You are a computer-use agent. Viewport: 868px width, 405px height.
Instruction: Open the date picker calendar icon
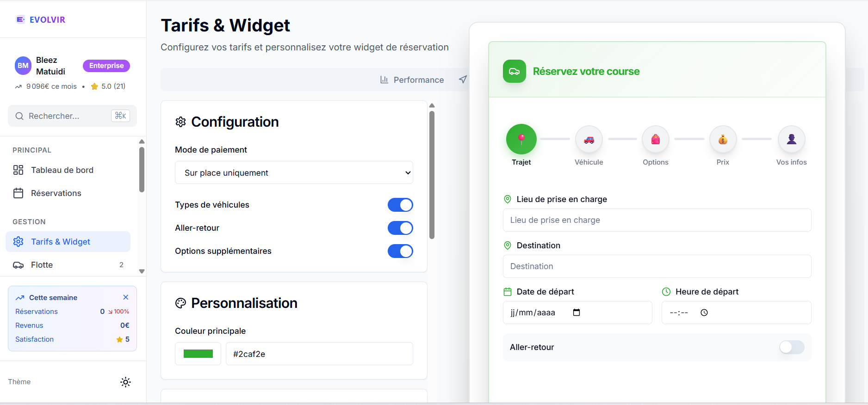point(577,313)
